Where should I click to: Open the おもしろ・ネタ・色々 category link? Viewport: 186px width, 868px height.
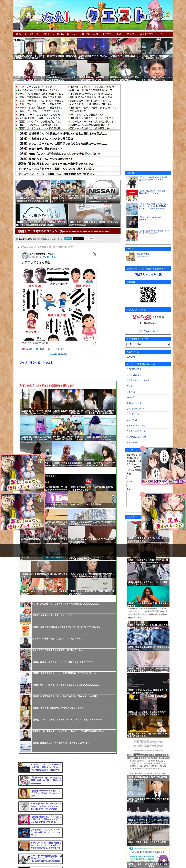pos(51,239)
